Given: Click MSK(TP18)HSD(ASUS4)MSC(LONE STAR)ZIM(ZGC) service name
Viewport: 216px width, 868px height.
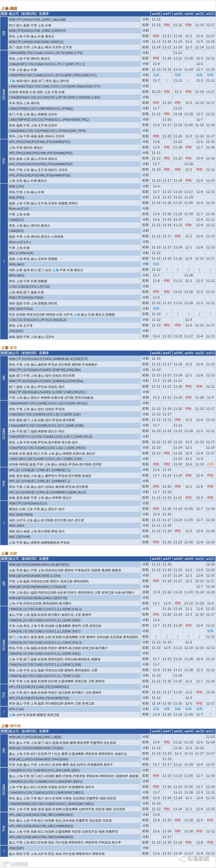Looking at the screenshot, I should pos(48,392).
